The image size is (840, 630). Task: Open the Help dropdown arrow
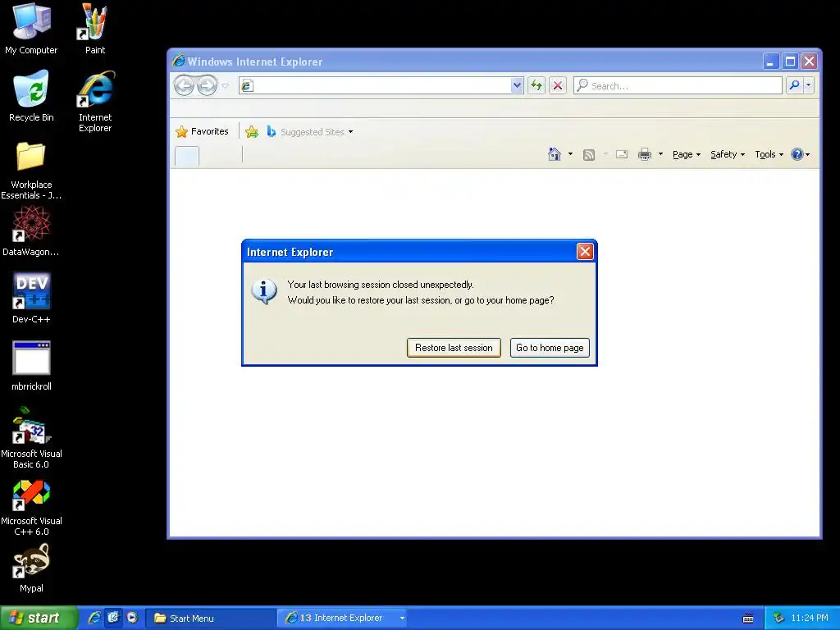point(807,155)
